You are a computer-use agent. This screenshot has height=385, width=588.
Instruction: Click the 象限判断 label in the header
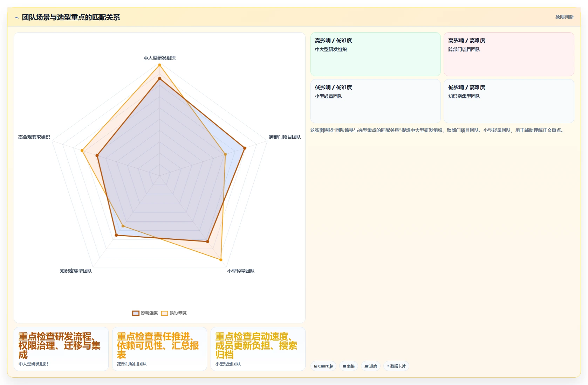564,17
